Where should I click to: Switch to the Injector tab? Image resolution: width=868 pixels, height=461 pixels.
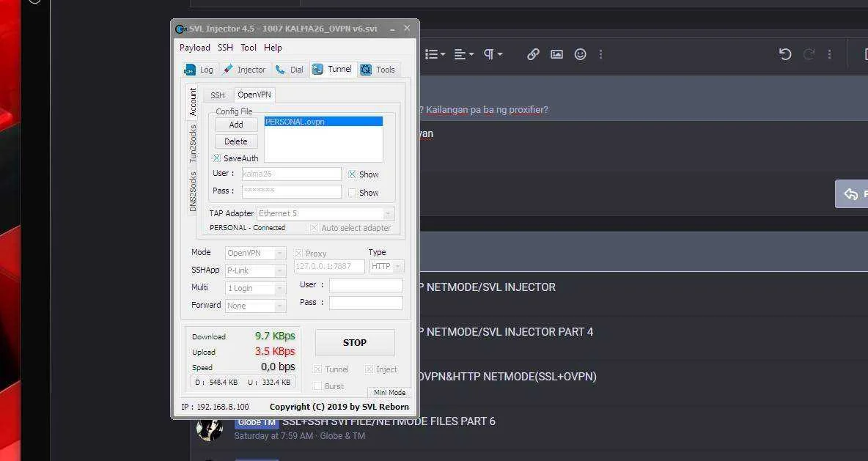(244, 70)
